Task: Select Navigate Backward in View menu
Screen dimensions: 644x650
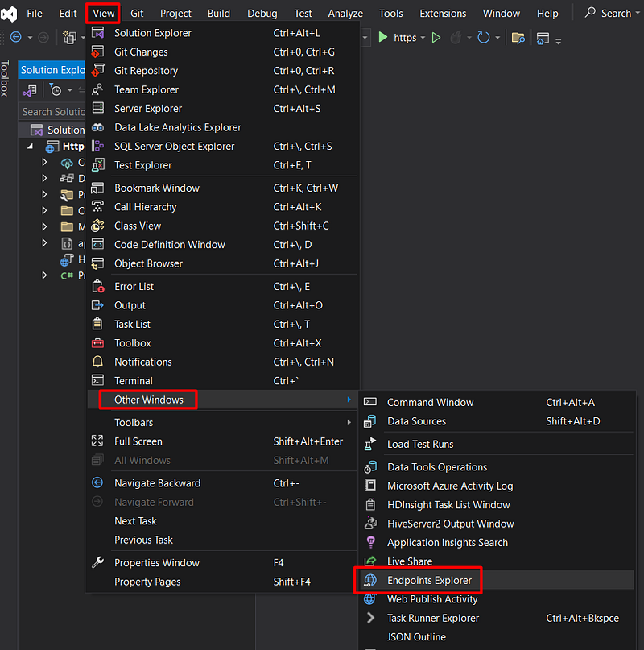Action: tap(222, 483)
